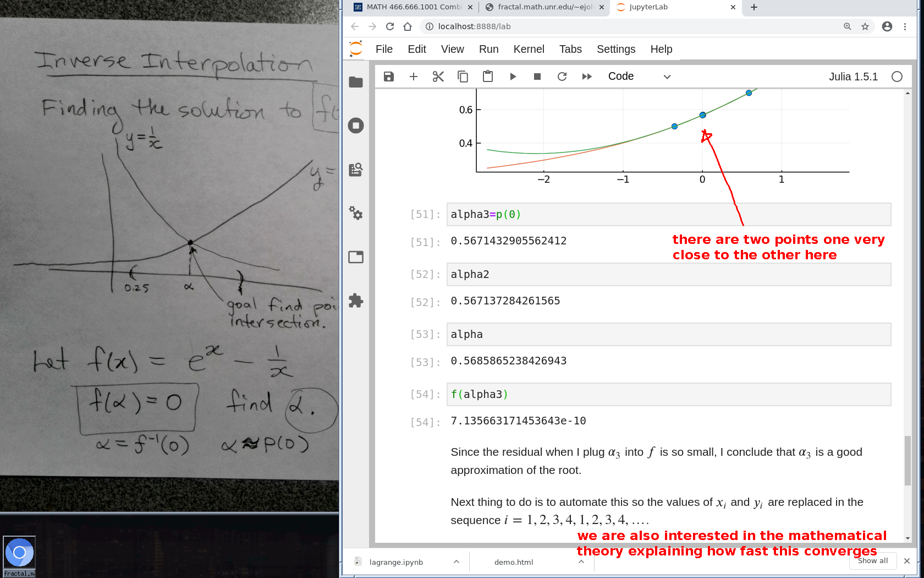The image size is (924, 578).
Task: Open the Kernel menu
Action: tap(529, 49)
